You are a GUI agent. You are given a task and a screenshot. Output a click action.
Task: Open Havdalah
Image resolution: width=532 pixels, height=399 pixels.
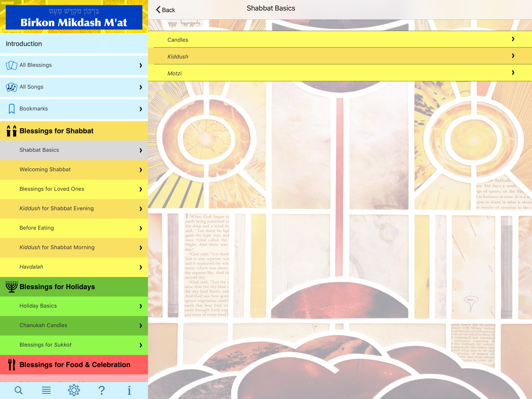pyautogui.click(x=74, y=267)
